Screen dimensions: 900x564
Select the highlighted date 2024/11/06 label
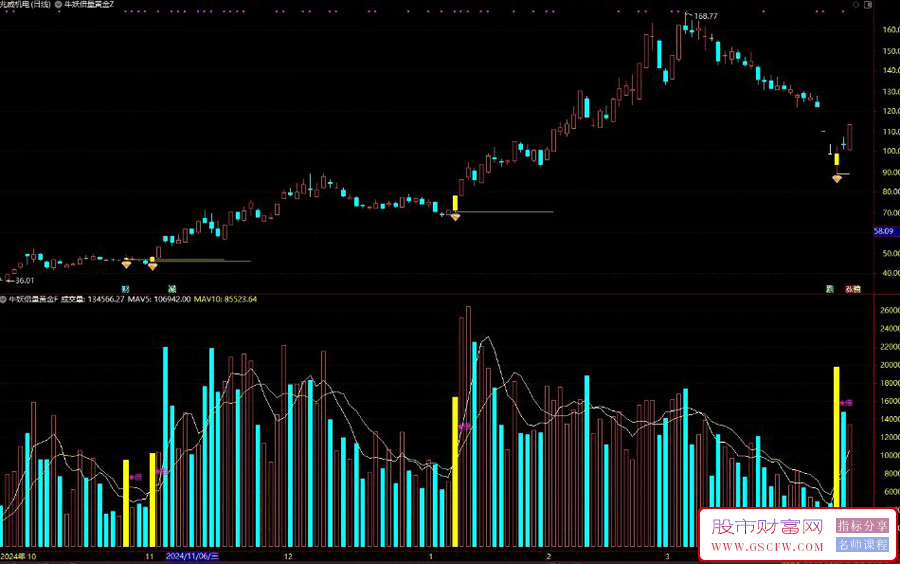tap(192, 557)
